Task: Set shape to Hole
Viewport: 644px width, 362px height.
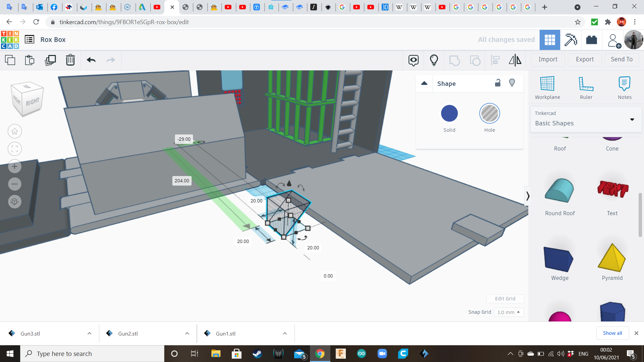Action: [x=489, y=114]
